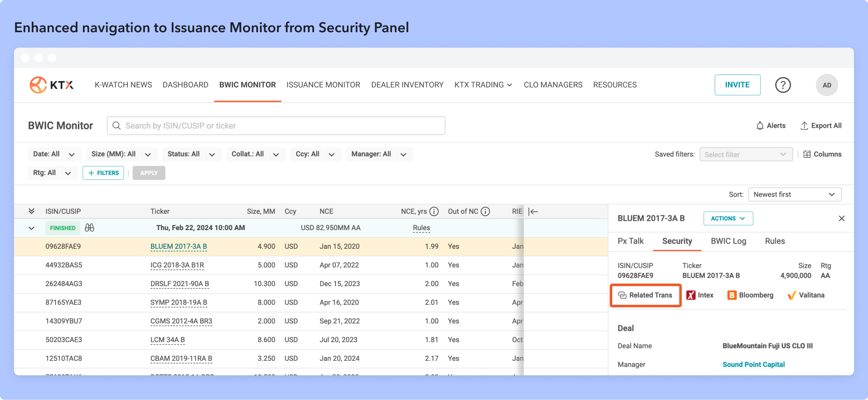Click the NCE, yrs info icon
868x400 pixels.
pos(434,211)
